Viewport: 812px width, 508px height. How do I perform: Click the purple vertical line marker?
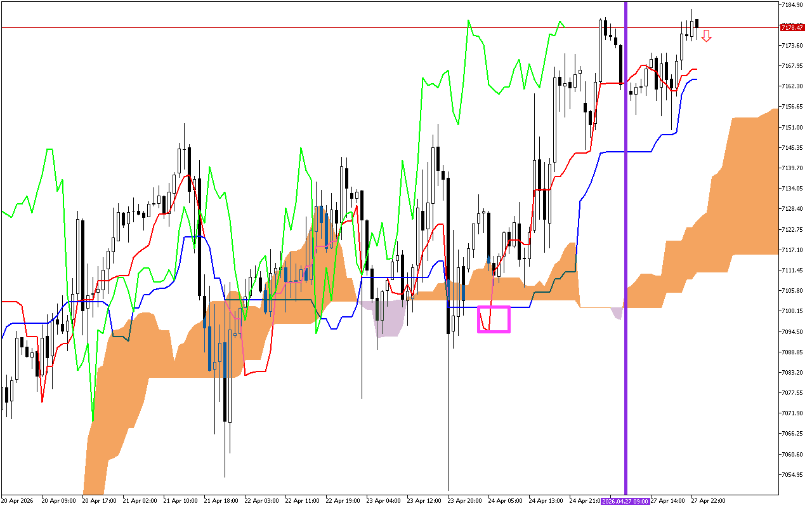pyautogui.click(x=625, y=254)
